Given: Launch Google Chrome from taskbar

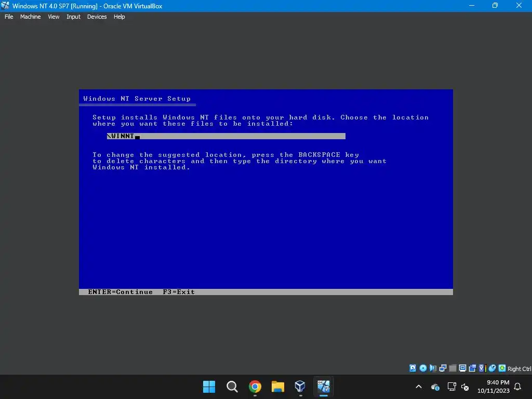Looking at the screenshot, I should 255,387.
